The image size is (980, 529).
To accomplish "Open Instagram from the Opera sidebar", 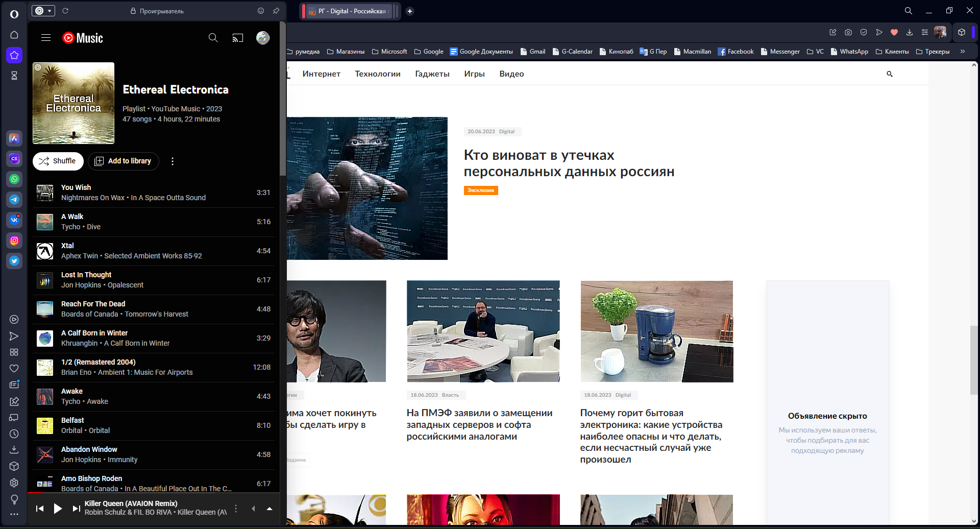I will [14, 241].
